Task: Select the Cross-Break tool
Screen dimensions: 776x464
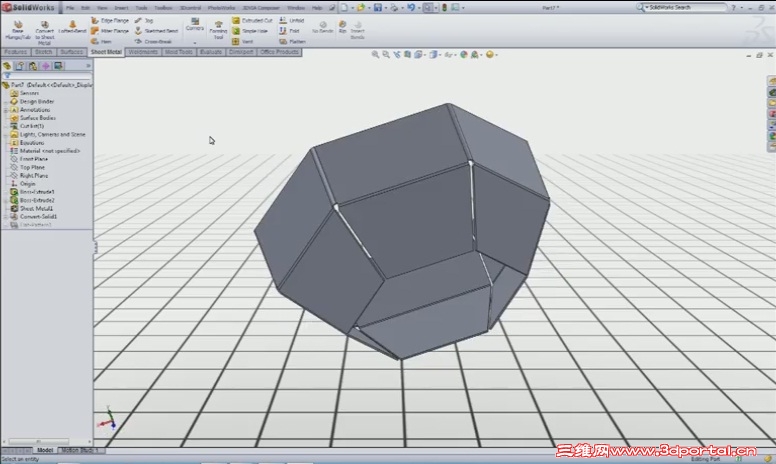Action: (153, 42)
